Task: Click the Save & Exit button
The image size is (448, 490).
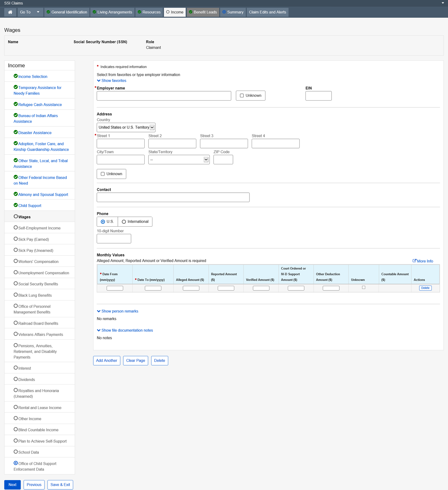Action: 60,485
